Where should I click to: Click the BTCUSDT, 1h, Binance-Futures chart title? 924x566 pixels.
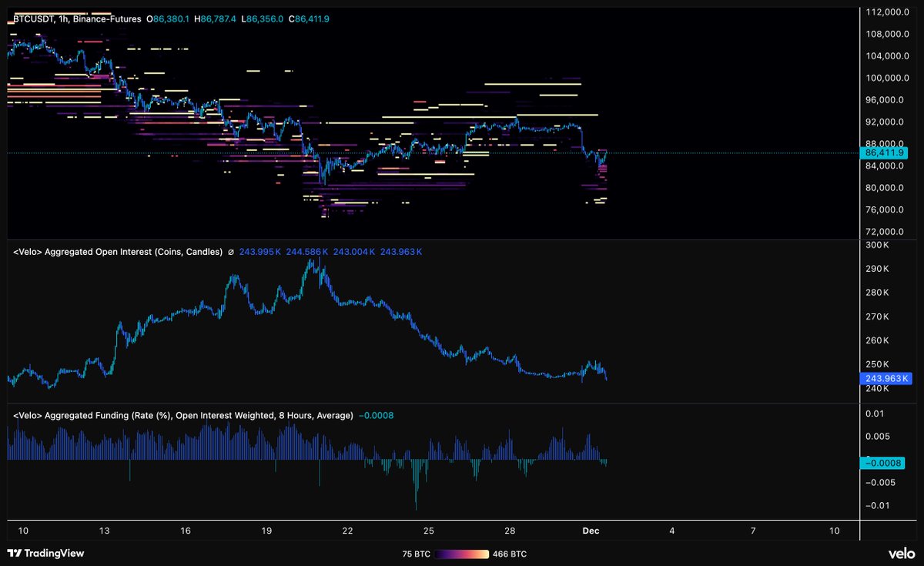coord(77,18)
